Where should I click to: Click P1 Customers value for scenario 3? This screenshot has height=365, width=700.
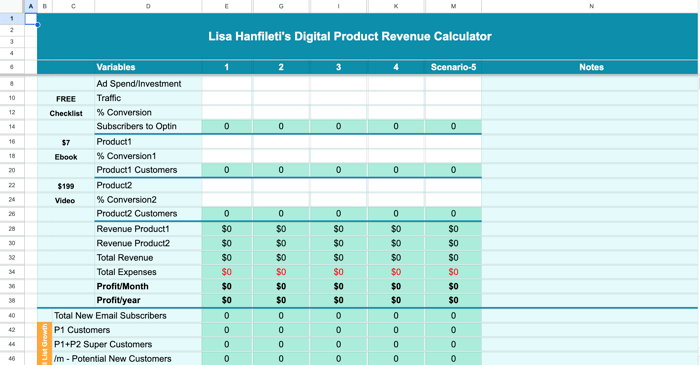pyautogui.click(x=338, y=330)
